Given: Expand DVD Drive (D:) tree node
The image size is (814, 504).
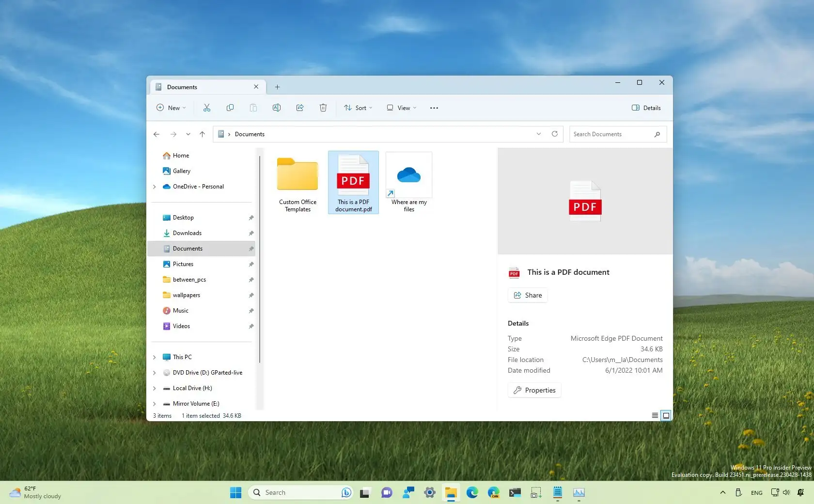Looking at the screenshot, I should pyautogui.click(x=155, y=373).
